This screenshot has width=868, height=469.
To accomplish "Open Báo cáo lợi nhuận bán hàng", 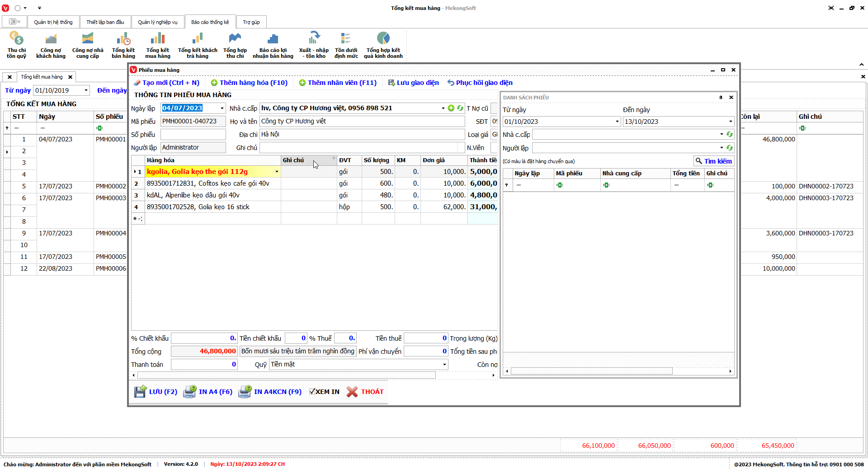I will (273, 45).
